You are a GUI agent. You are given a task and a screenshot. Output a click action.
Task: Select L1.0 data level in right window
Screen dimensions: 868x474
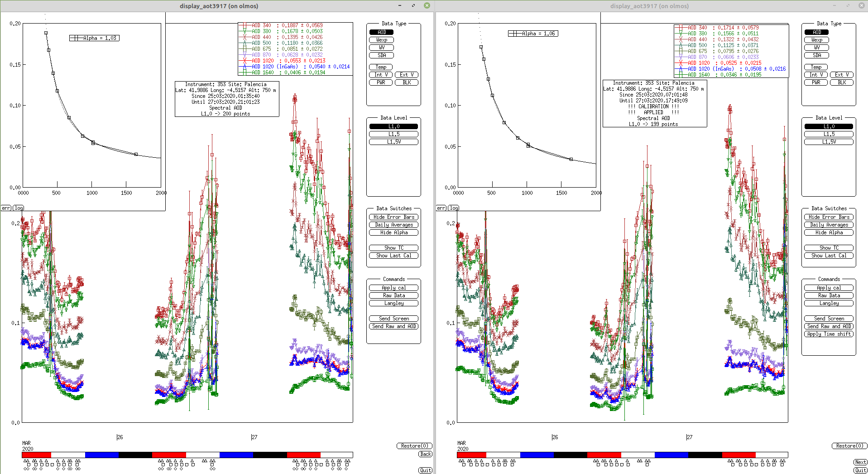(x=829, y=126)
